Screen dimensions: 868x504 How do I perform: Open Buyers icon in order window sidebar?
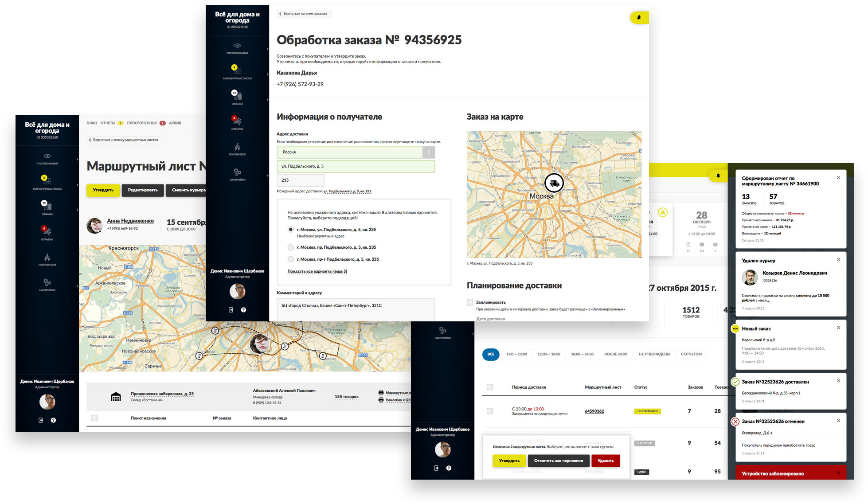tap(237, 147)
